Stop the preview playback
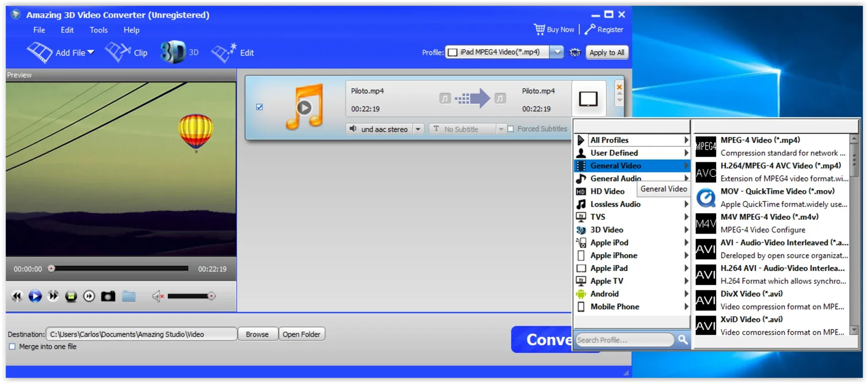The height and width of the screenshot is (383, 868). tap(71, 296)
